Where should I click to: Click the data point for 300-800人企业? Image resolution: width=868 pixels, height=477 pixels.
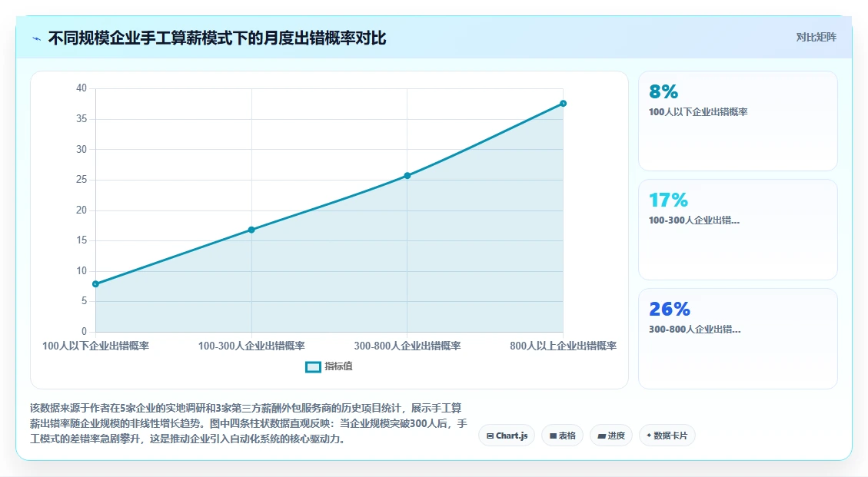[407, 175]
